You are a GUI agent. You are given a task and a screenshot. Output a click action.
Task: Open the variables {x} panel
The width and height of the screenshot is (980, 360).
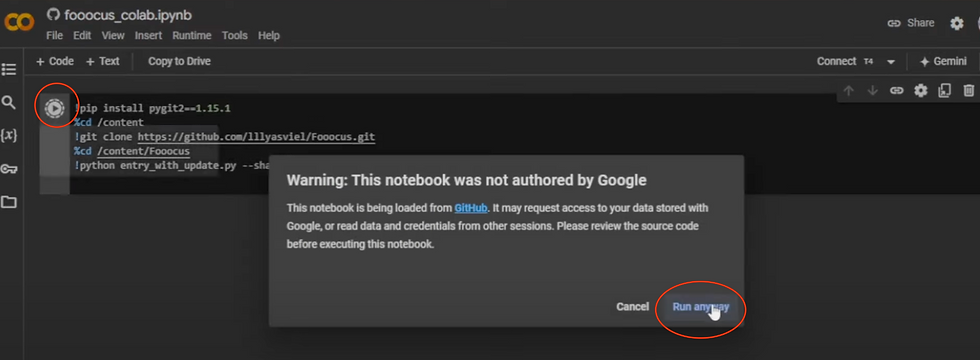[9, 136]
